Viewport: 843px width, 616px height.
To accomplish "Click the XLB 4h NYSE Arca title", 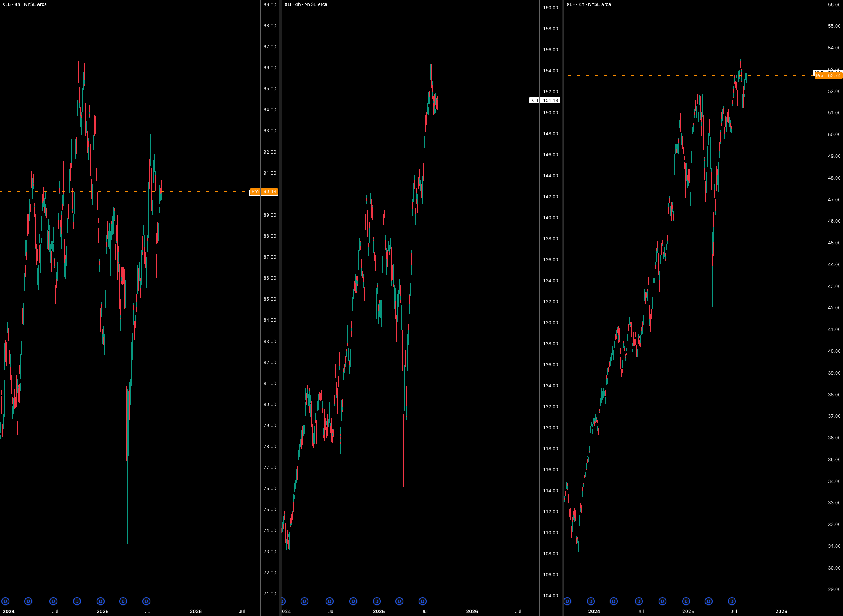I will click(25, 4).
